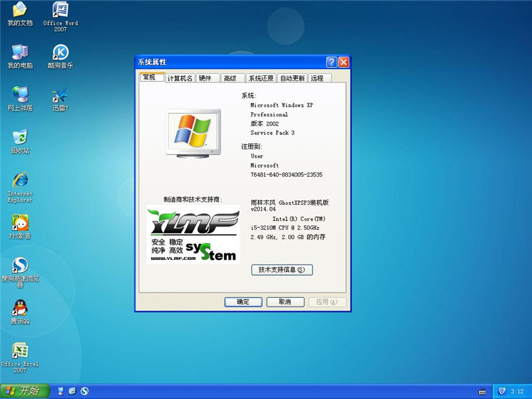Select the 回收站 recycle bin icon
The width and height of the screenshot is (532, 399).
[20, 142]
